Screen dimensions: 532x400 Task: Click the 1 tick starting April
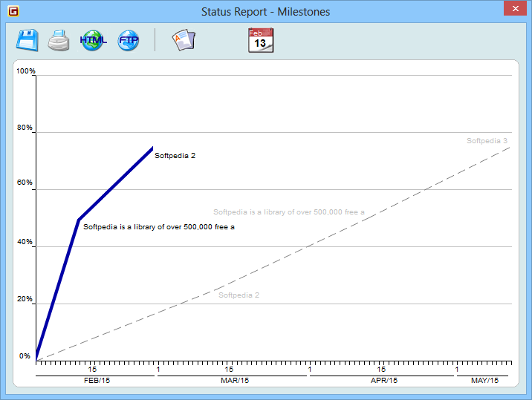tap(310, 369)
